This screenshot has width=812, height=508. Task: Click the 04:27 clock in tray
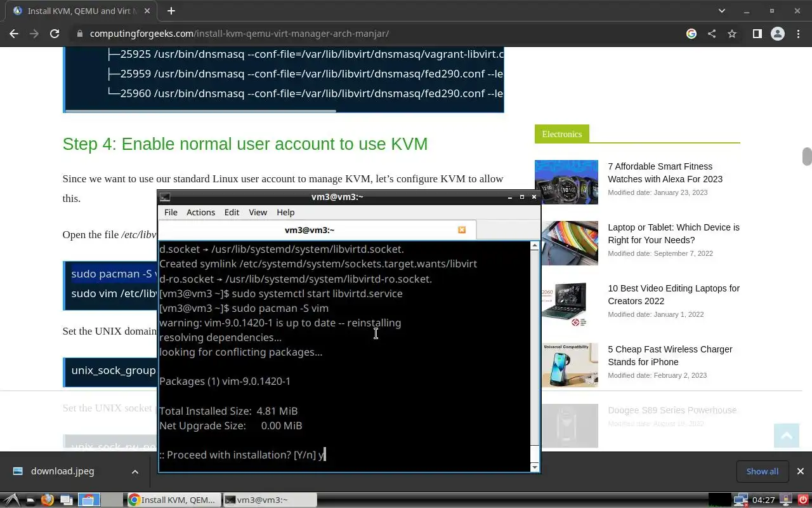[764, 500]
